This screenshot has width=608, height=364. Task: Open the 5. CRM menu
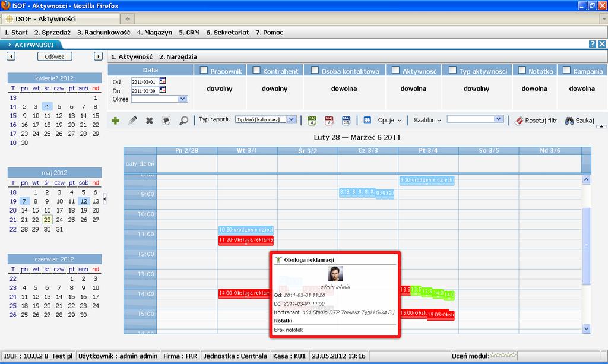pos(189,33)
